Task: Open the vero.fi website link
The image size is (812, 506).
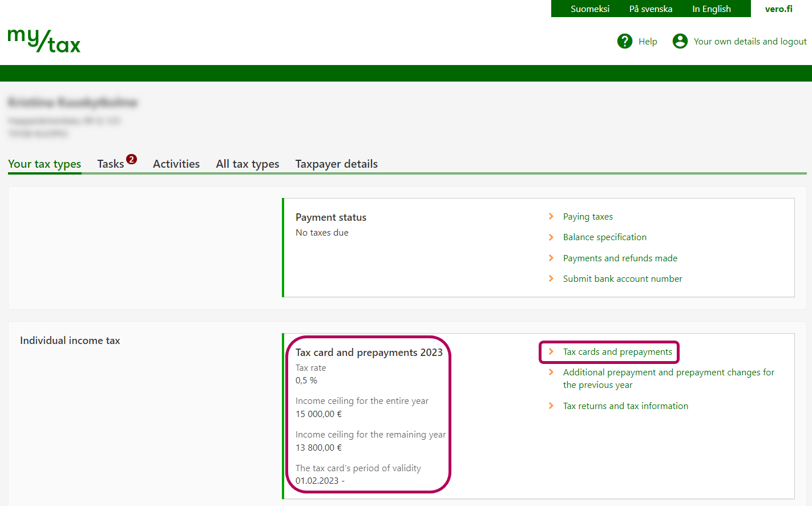Action: coord(778,9)
